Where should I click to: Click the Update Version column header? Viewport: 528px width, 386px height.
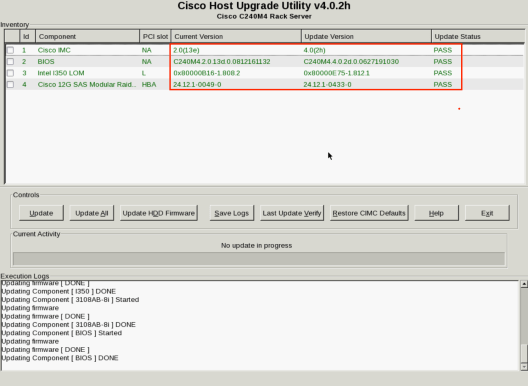[x=366, y=36]
